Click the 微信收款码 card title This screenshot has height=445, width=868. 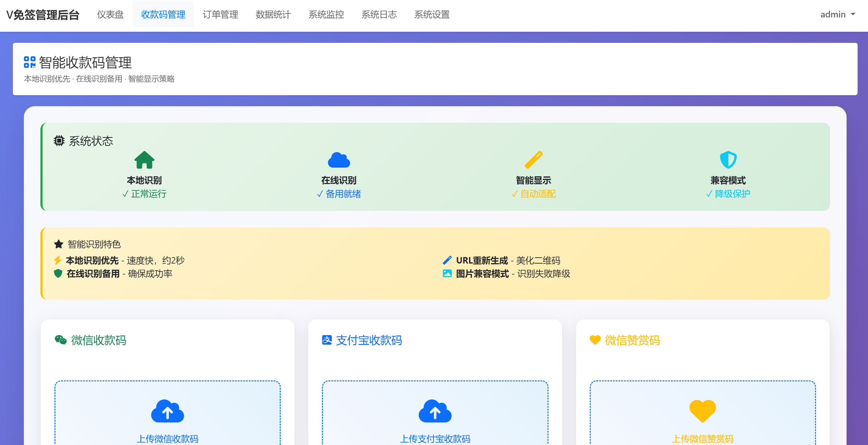point(99,340)
